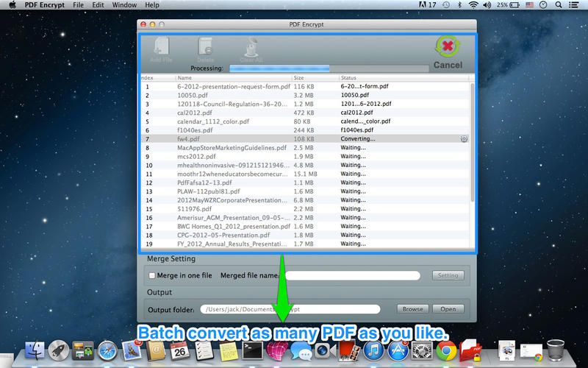Open Messages chat bubbles in dock
588x368 pixels.
coord(301,352)
